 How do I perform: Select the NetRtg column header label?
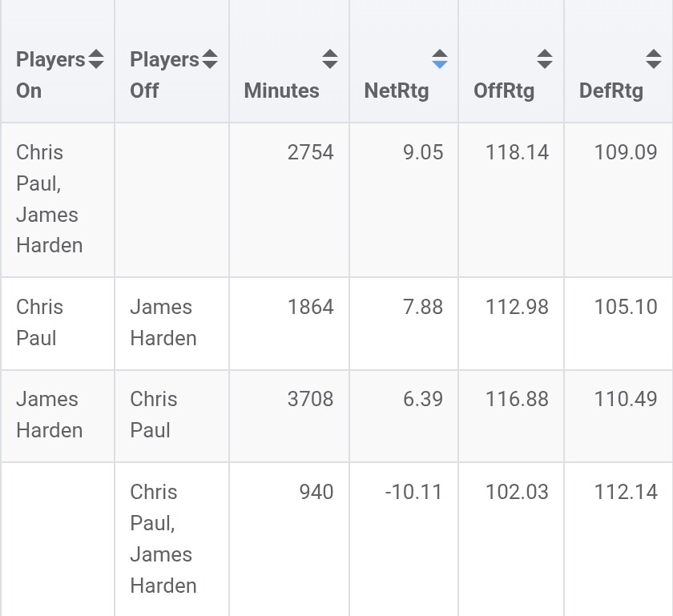coord(397,91)
